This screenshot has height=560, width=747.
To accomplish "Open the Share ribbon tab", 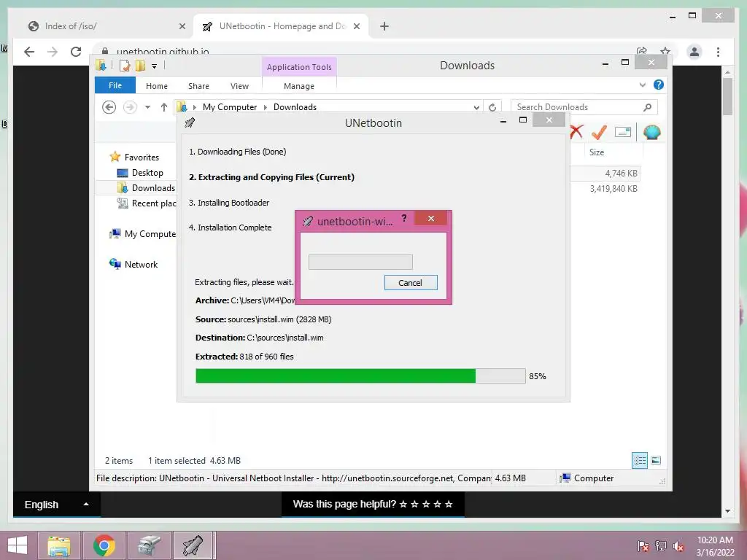I will click(198, 86).
